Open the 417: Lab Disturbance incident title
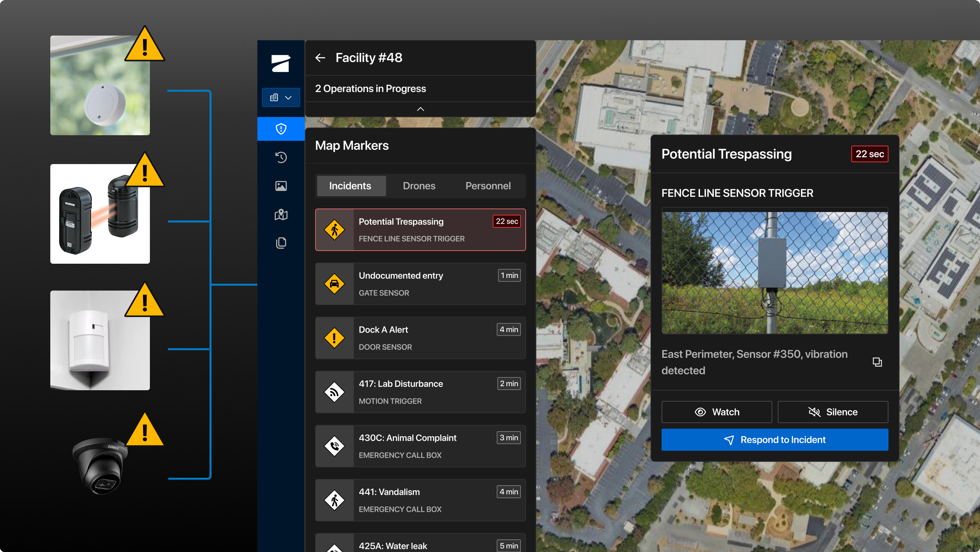Viewport: 980px width, 552px height. [x=400, y=384]
